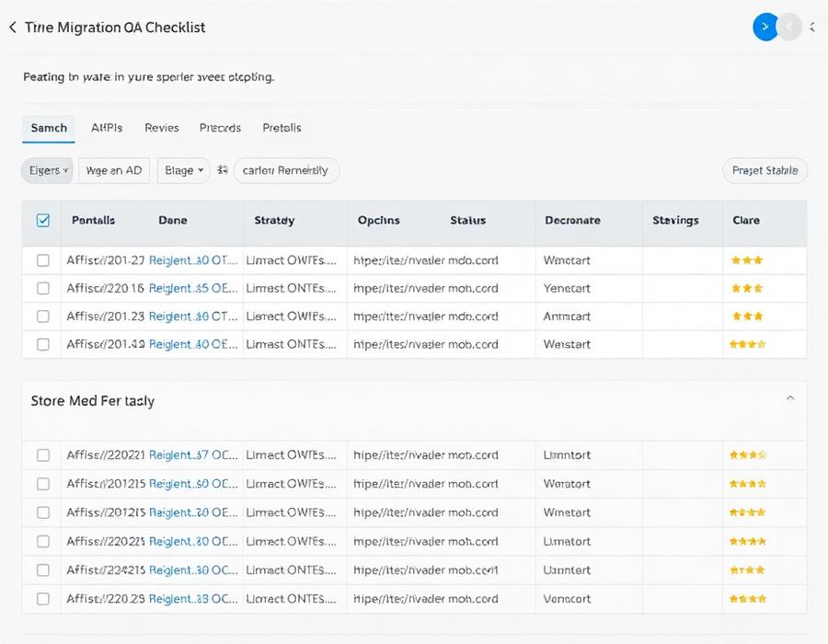
Task: Open the Preords tab
Action: (x=220, y=128)
